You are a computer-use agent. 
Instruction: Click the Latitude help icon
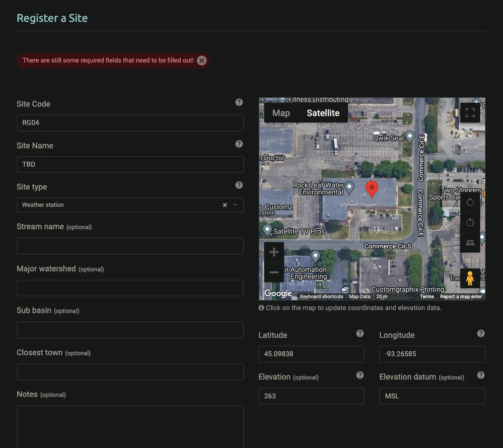pyautogui.click(x=360, y=333)
